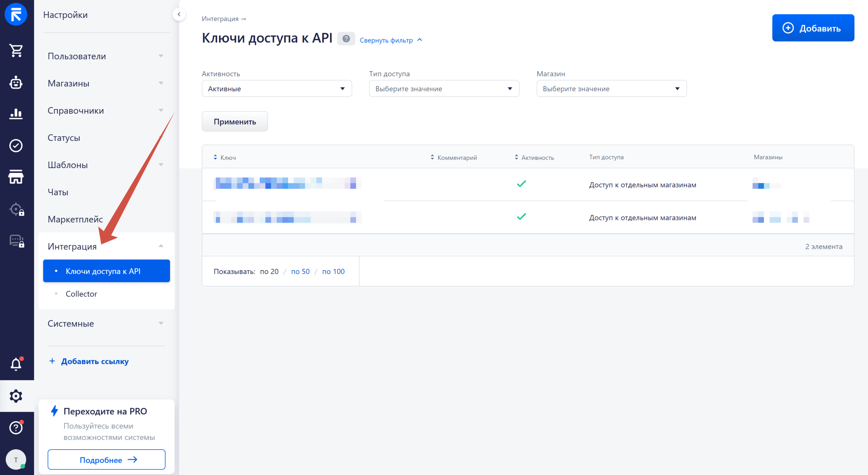The width and height of the screenshot is (868, 475).
Task: Sort table by Ключ column
Action: 225,157
